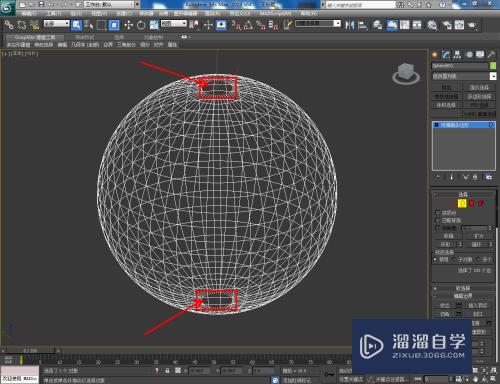Viewport: 500px width, 384px height.
Task: Open the Material Editor icon
Action: point(432,25)
